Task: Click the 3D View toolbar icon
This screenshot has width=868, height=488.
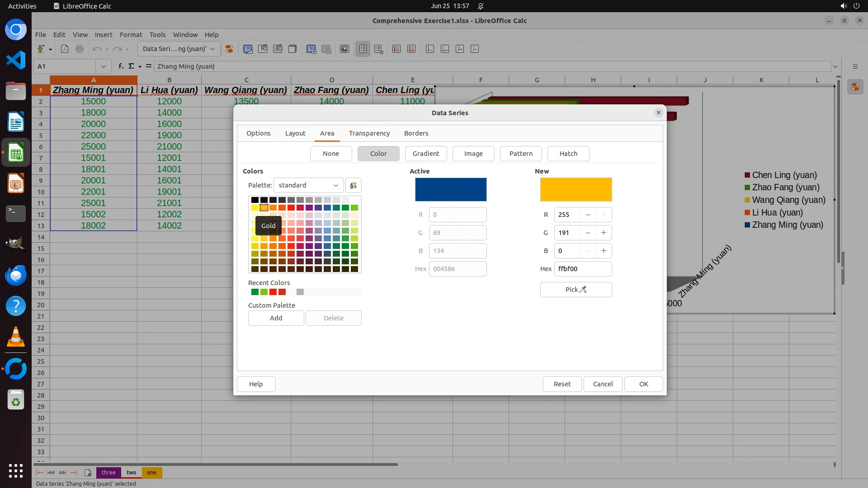Action: [x=292, y=49]
